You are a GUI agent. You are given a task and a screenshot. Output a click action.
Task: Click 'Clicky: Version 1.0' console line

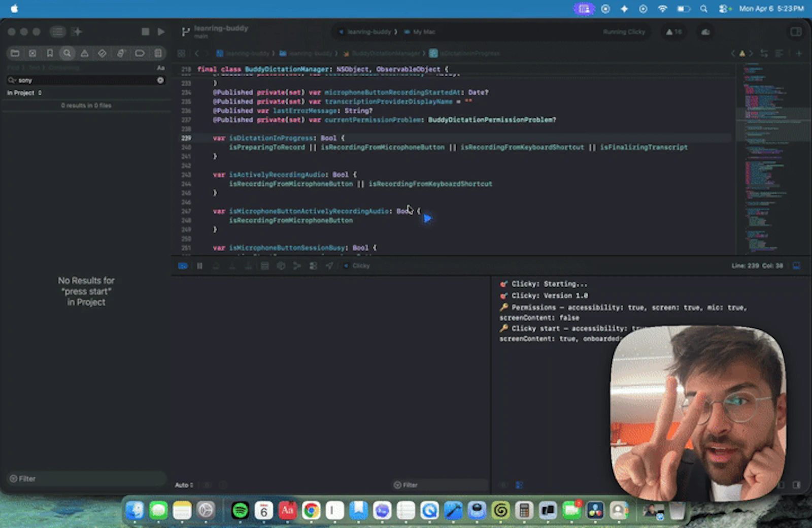[549, 295]
